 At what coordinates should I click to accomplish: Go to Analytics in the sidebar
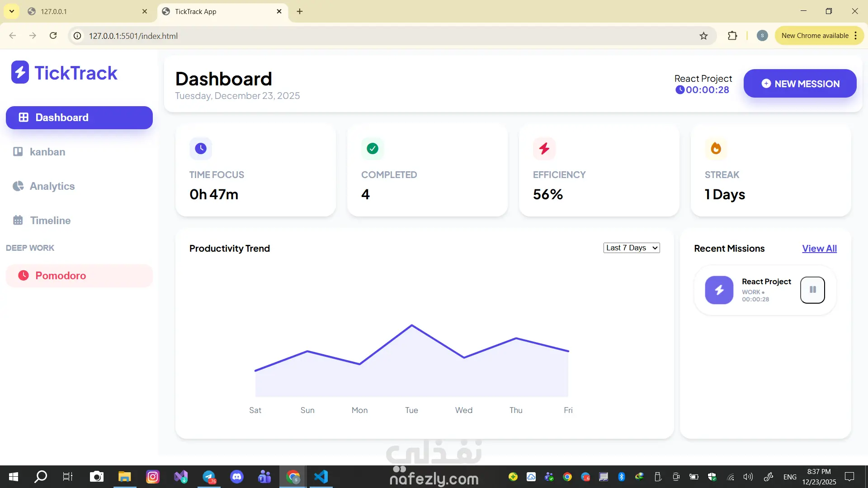tap(52, 186)
